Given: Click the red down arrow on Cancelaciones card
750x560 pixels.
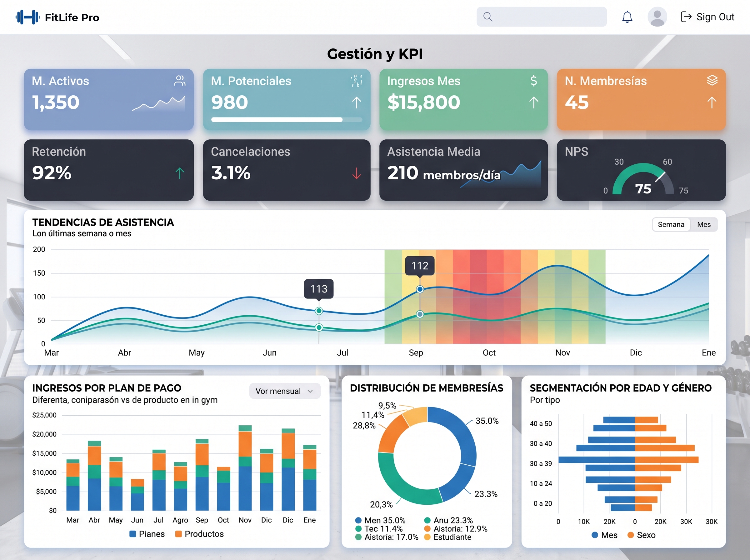Looking at the screenshot, I should click(356, 173).
